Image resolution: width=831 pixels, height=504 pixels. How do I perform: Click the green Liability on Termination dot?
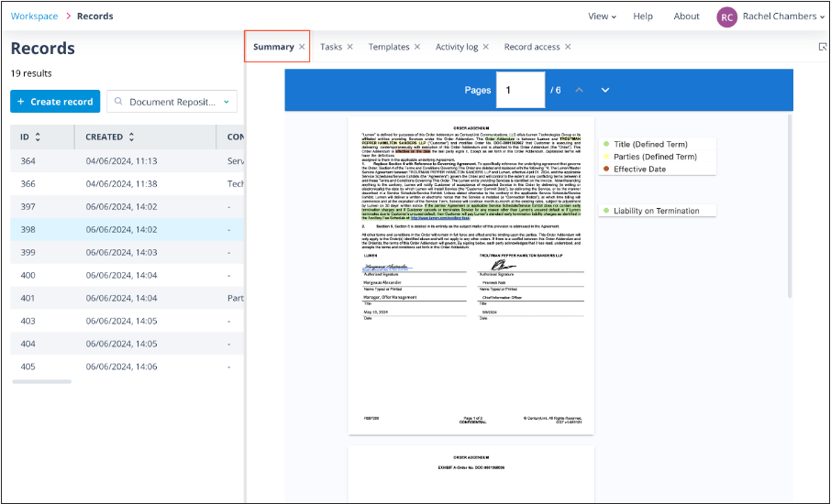[x=606, y=211]
